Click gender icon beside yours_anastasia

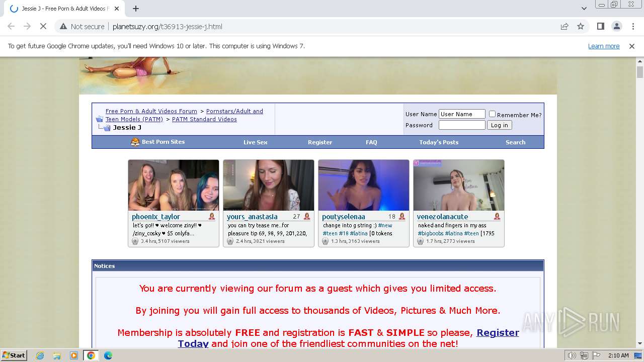coord(307,217)
